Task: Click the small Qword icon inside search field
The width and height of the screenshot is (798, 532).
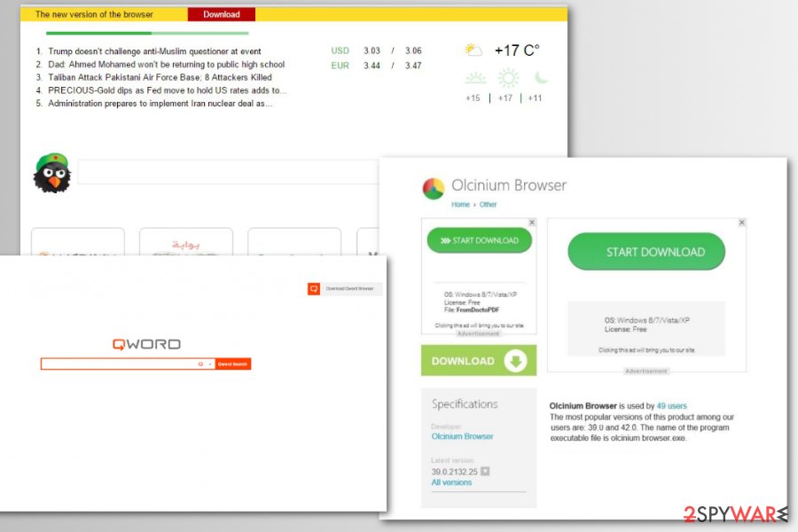Action: (x=200, y=364)
